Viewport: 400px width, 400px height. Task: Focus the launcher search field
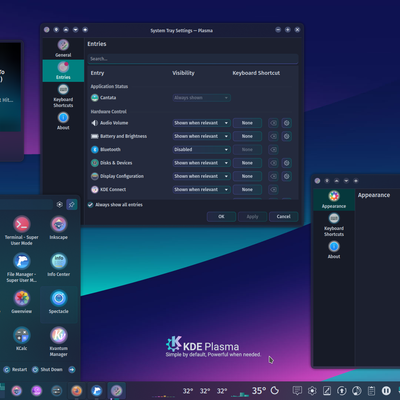click(x=26, y=204)
